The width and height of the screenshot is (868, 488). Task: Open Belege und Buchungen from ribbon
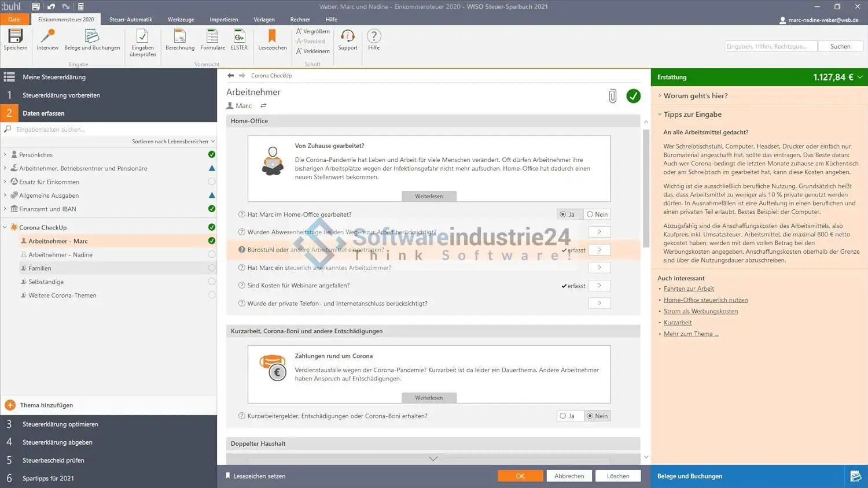tap(92, 39)
